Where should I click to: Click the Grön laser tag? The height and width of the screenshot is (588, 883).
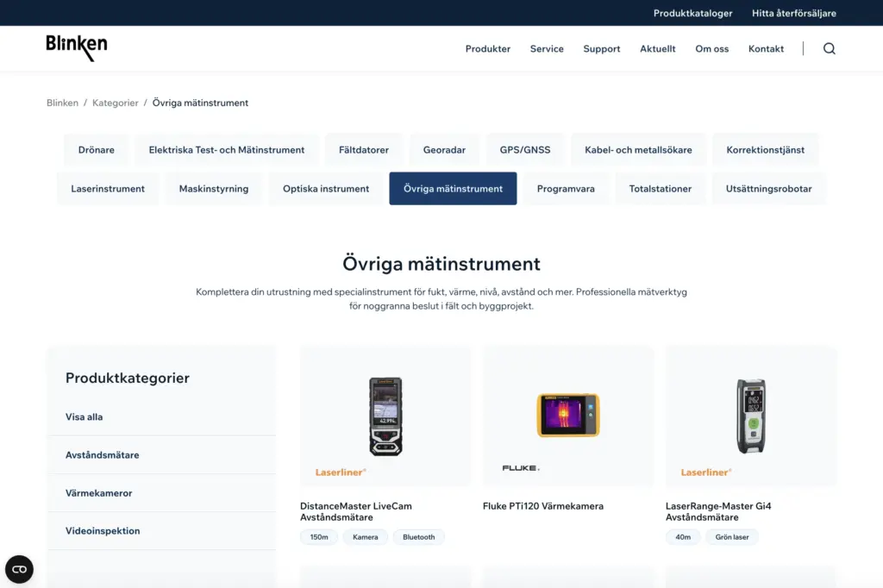(730, 536)
